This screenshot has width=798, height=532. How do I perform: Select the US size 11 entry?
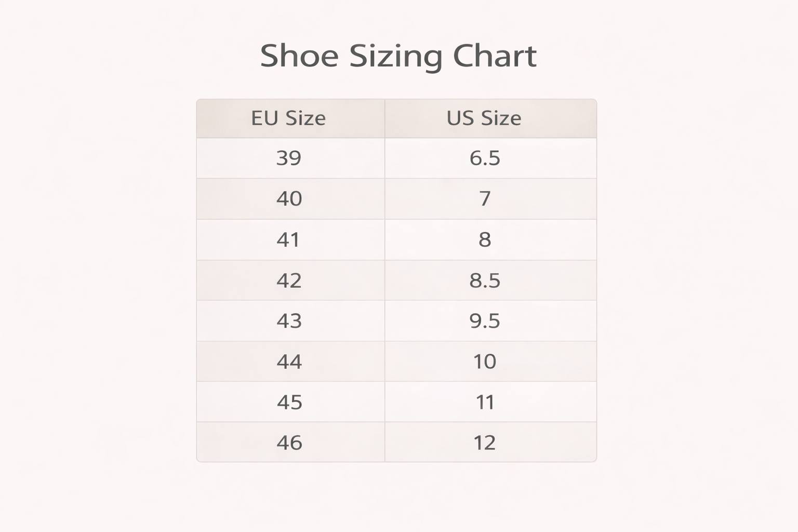point(485,402)
